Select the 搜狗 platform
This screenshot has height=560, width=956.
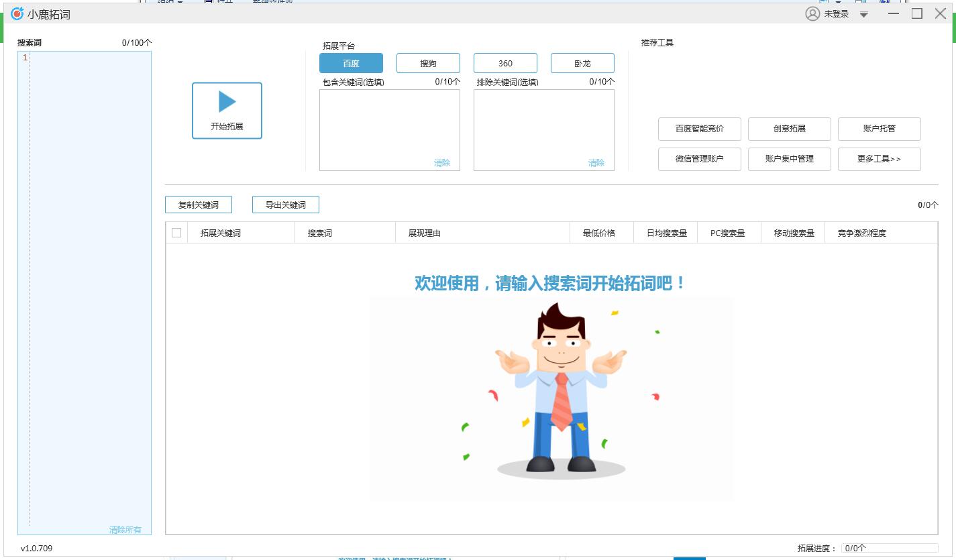click(428, 62)
